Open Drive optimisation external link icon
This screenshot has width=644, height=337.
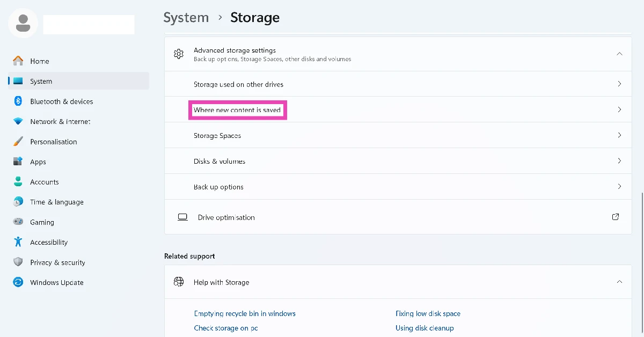(x=616, y=217)
